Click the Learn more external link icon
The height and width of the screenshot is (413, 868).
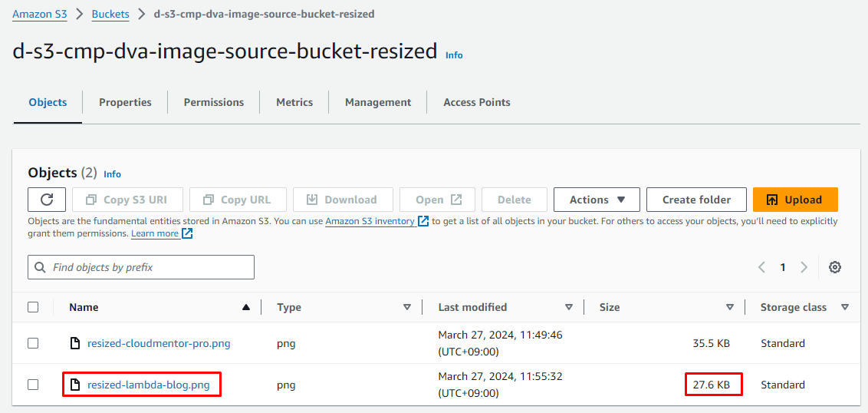tap(187, 233)
